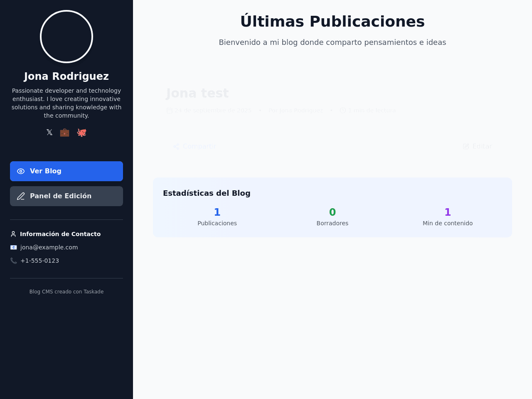Click the Estadísticas del Blog heading

point(207,193)
